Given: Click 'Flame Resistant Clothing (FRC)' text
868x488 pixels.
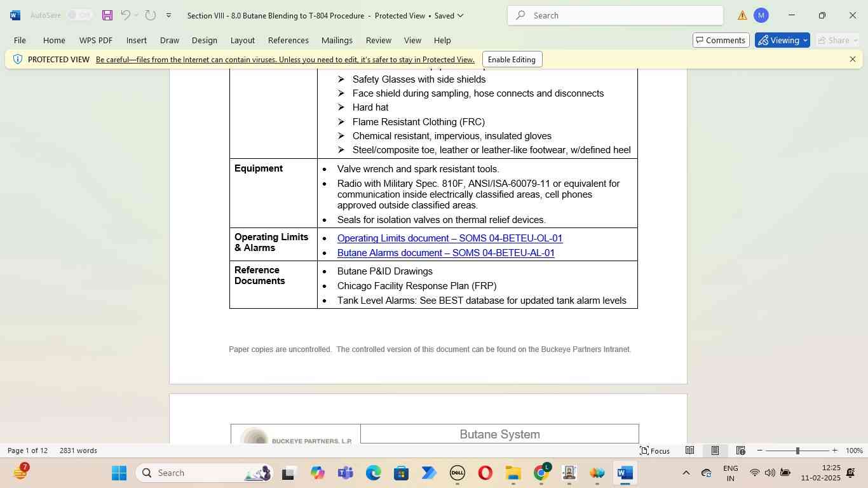Looking at the screenshot, I should point(419,121).
